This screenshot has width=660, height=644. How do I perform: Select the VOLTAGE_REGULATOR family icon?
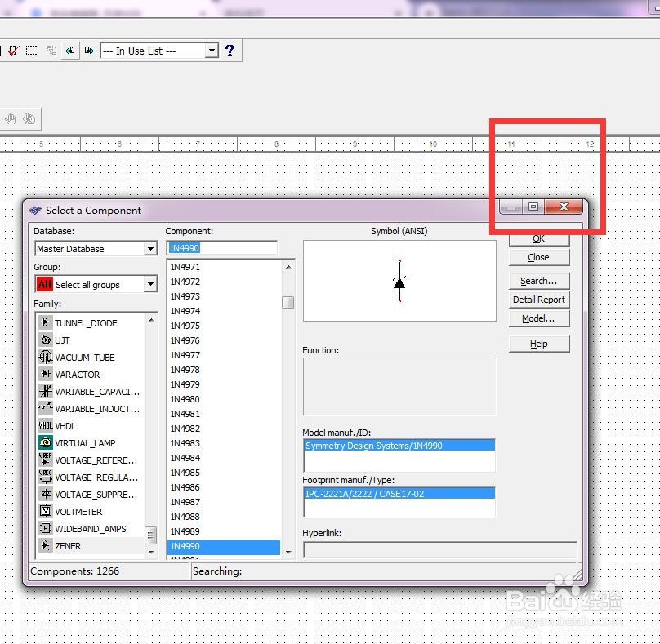[x=46, y=477]
